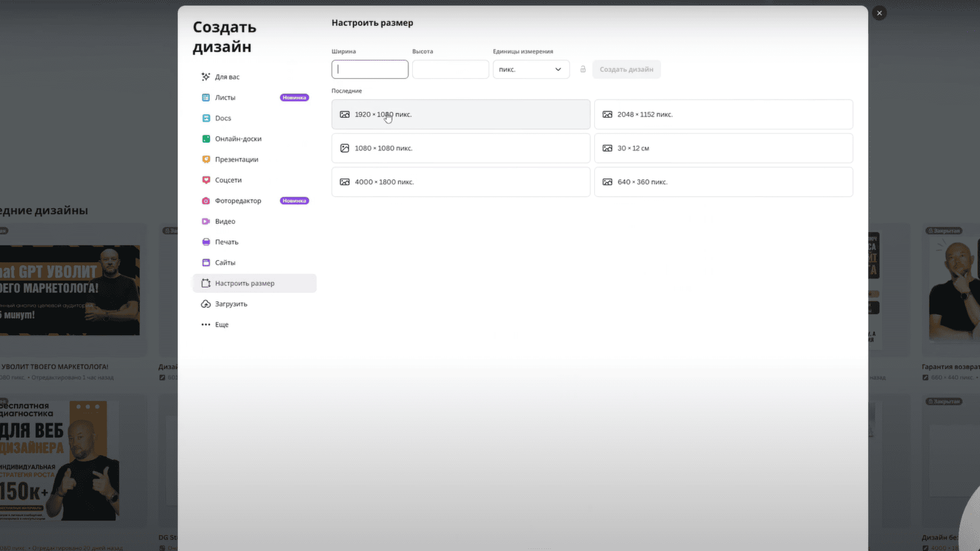Open the Для вас sparkle icon section
The height and width of the screenshot is (551, 980).
pos(206,77)
